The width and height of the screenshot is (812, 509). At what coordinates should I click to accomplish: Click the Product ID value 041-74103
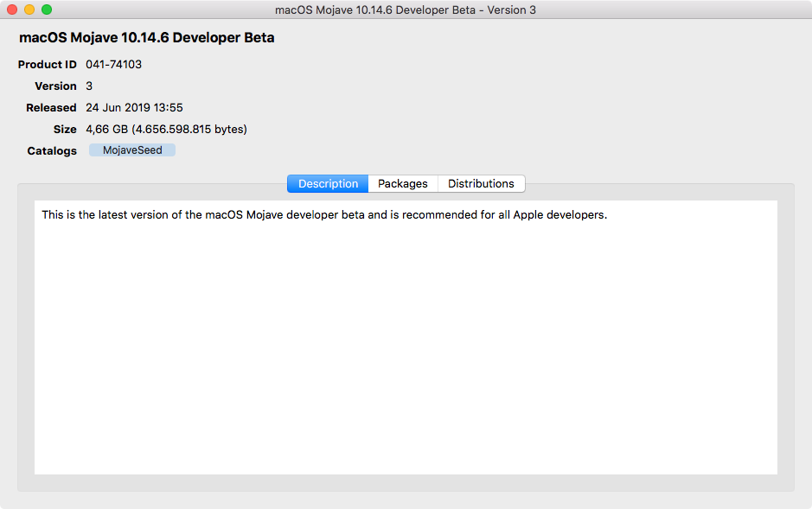114,64
